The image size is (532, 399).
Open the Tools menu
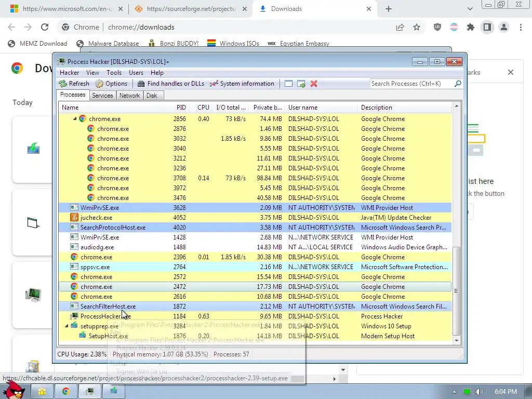tap(114, 73)
